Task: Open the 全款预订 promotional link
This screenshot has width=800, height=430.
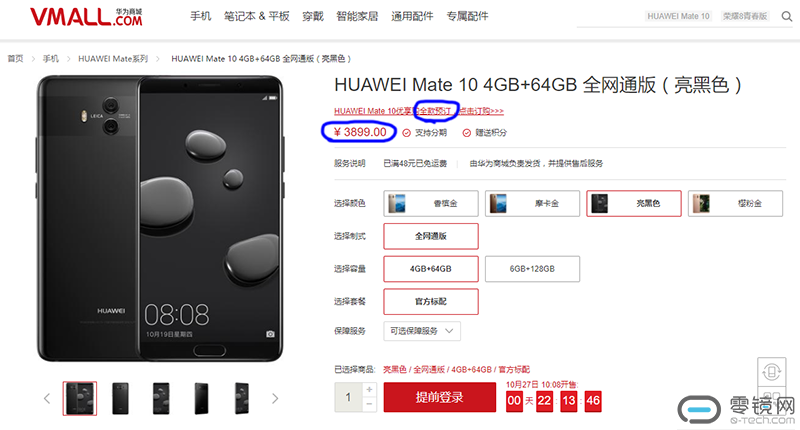Action: coord(435,111)
